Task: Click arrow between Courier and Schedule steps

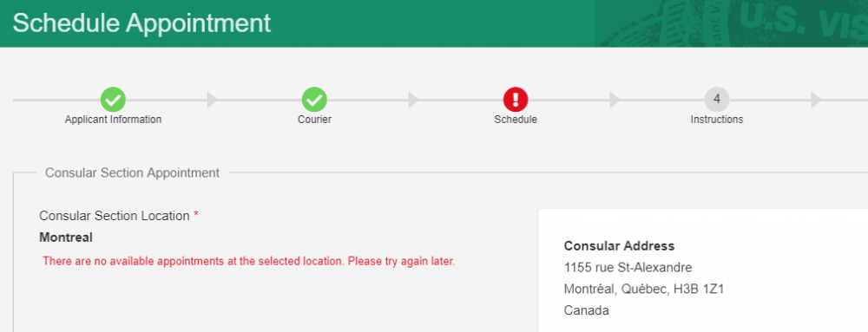Action: [x=414, y=100]
